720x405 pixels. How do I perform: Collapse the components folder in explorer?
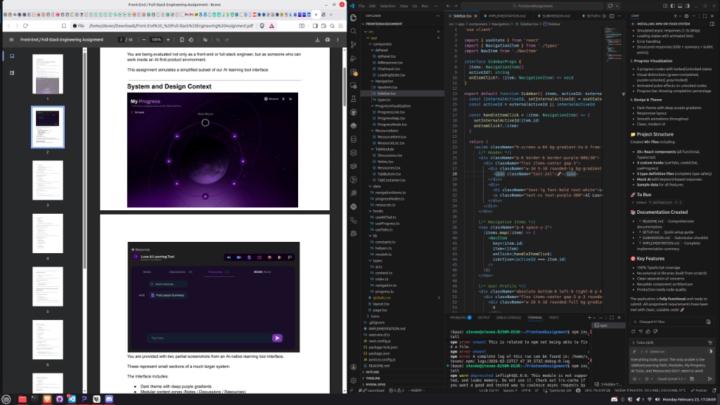382,44
